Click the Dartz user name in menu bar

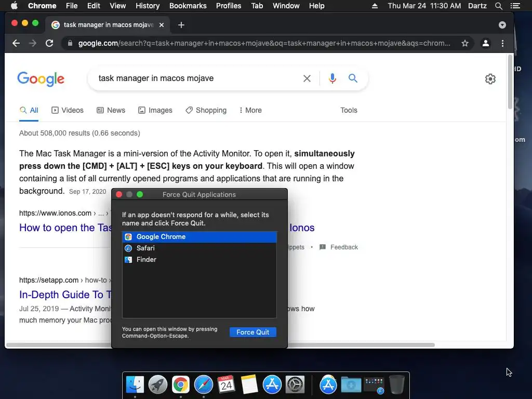pos(477,6)
